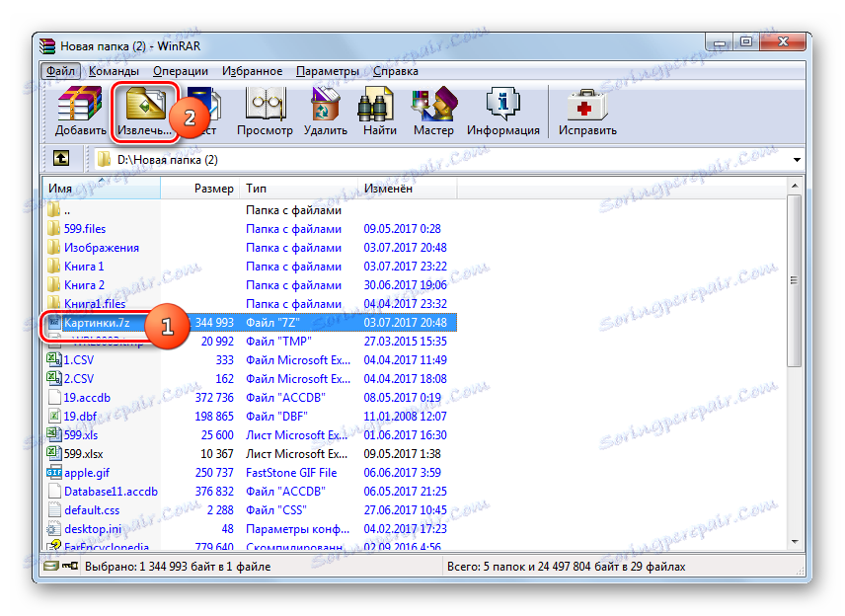Sort by the Изменён column header
Screen dimensions: 845x616
[408, 189]
